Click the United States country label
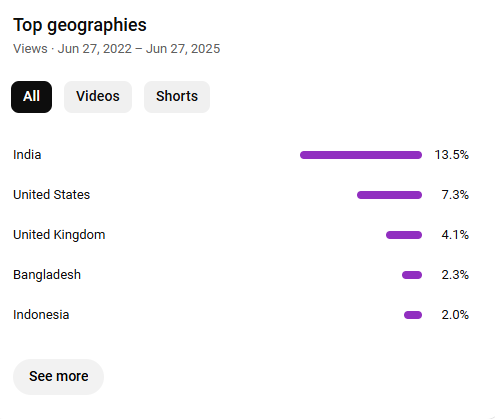Screen dimensions: 495x419 [x=51, y=195]
